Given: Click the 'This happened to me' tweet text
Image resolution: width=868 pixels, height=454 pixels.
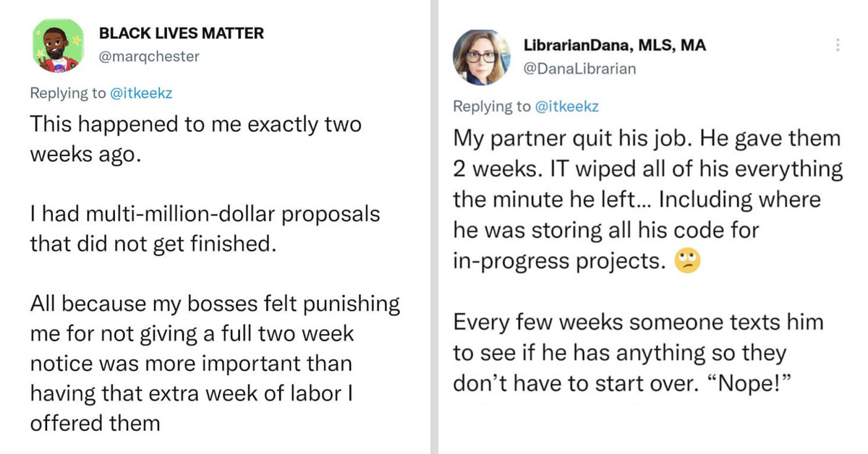Looking at the screenshot, I should click(195, 138).
